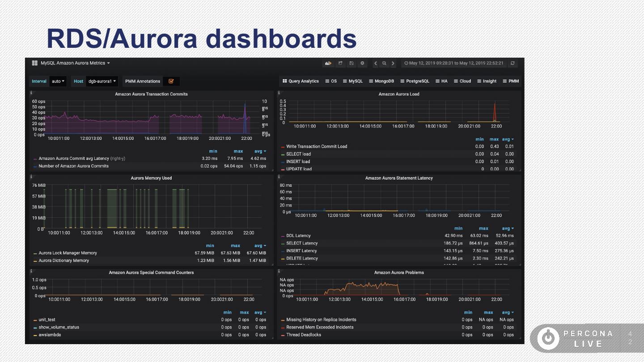Open dashboard settings gear
644x362 pixels.
pyautogui.click(x=362, y=63)
